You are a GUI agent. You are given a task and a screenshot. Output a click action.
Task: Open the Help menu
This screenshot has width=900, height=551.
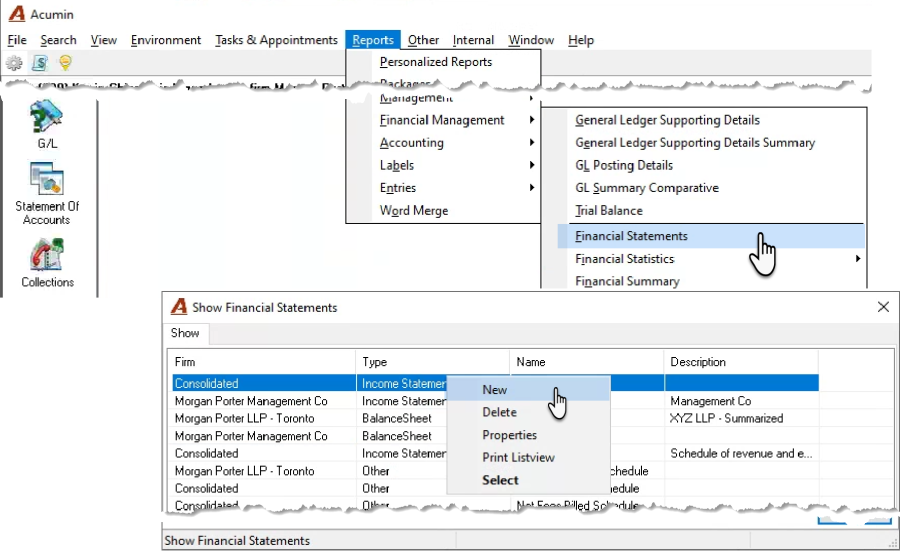click(x=581, y=40)
